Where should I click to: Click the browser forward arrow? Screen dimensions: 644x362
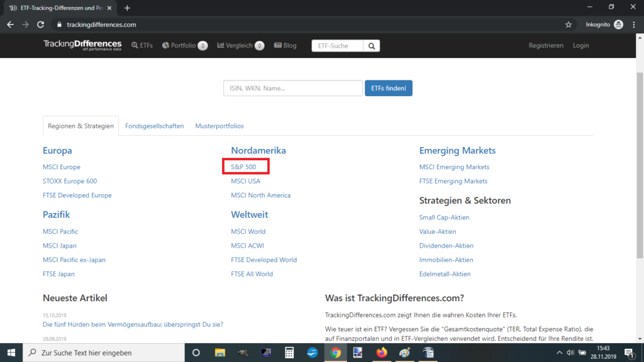click(25, 25)
